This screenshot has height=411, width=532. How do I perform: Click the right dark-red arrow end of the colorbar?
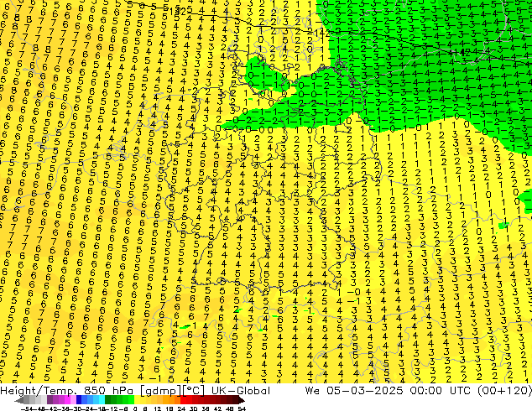(x=241, y=400)
